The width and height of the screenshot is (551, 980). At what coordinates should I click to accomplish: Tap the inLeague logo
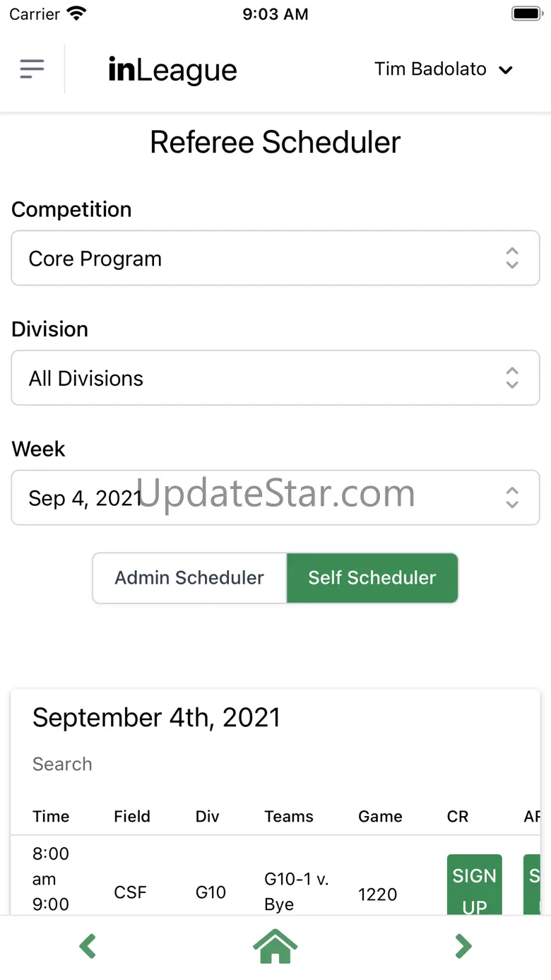coord(172,70)
